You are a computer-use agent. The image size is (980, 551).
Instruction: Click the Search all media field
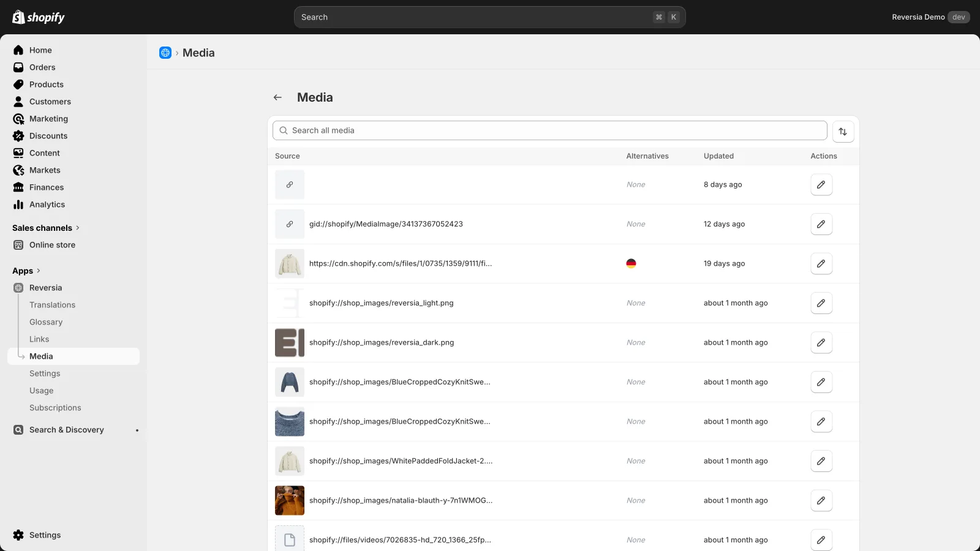[x=550, y=130]
